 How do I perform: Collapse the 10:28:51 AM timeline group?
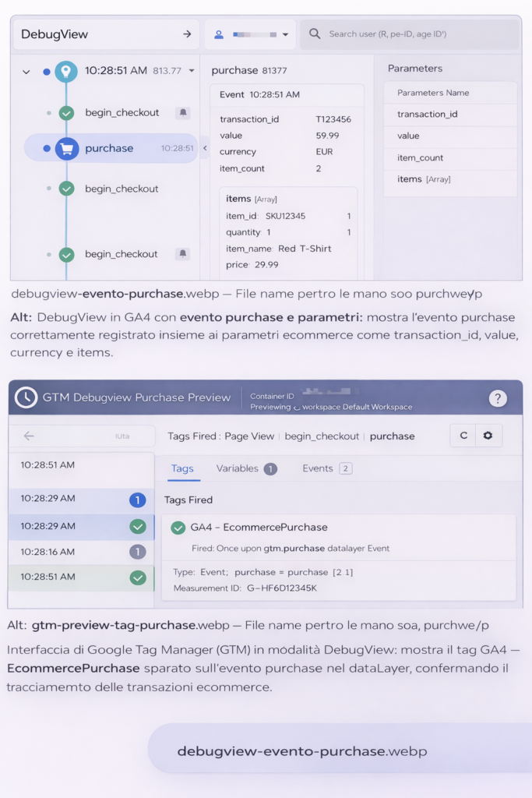(x=26, y=72)
